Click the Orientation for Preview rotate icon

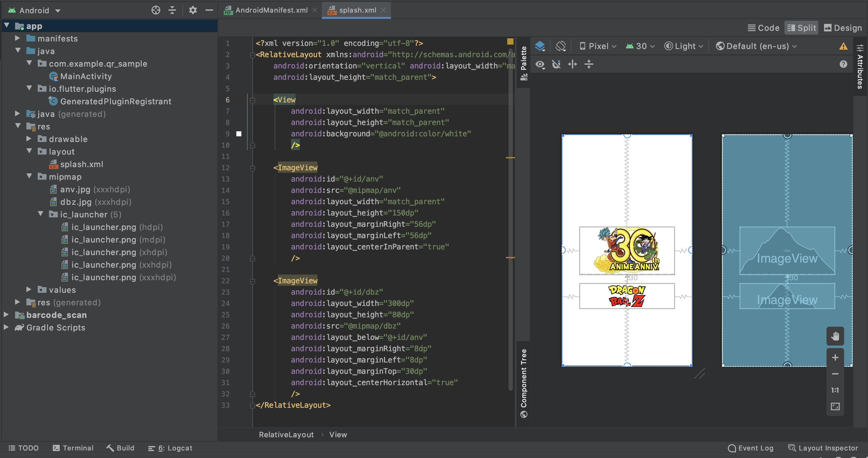tap(561, 46)
